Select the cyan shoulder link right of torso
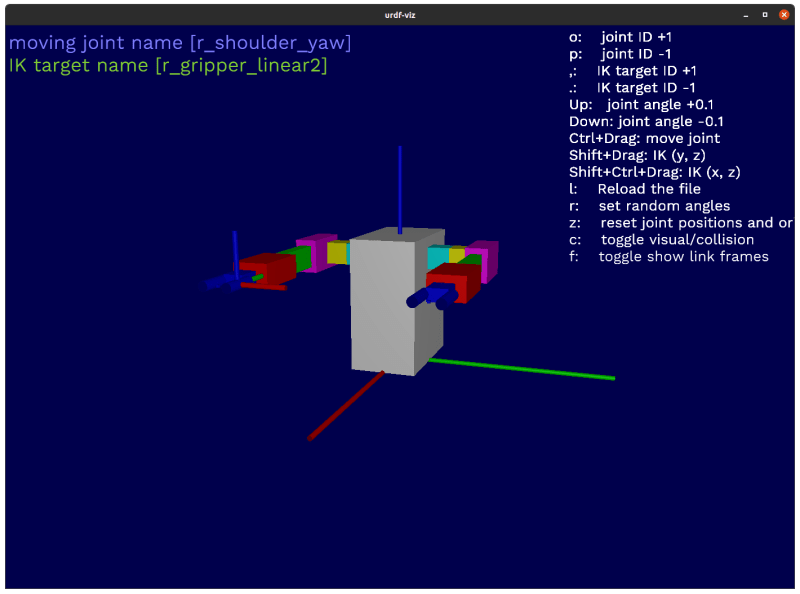 (438, 256)
